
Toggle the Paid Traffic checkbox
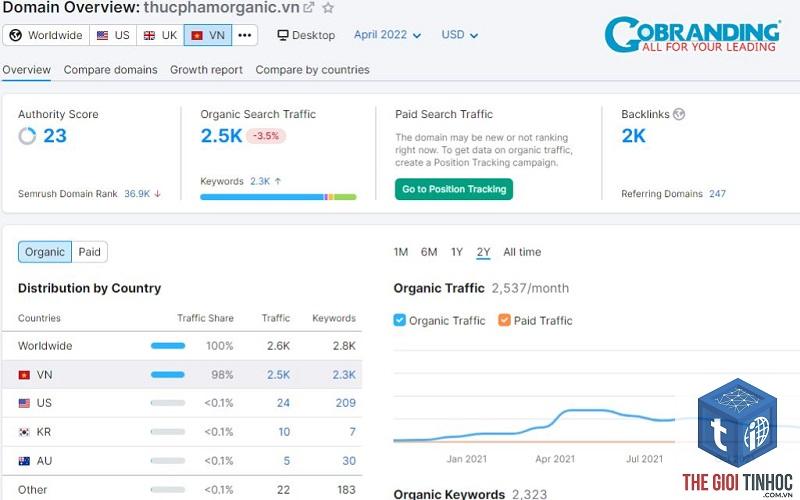504,320
